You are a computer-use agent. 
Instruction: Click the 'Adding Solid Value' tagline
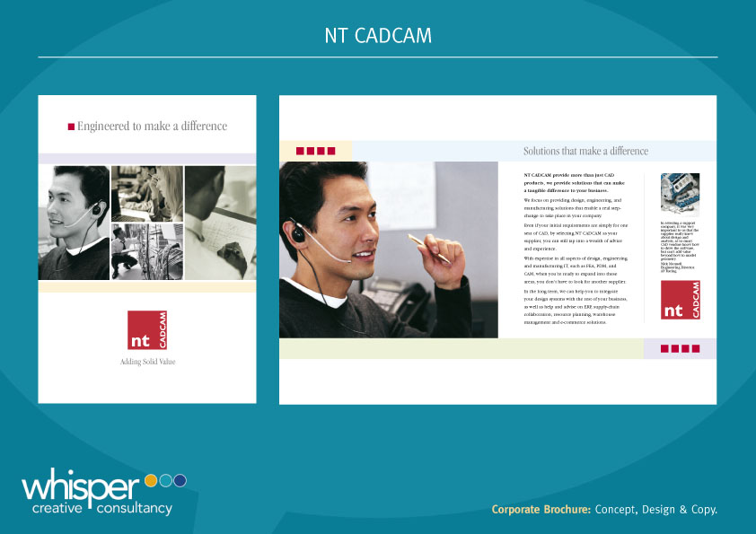point(147,362)
